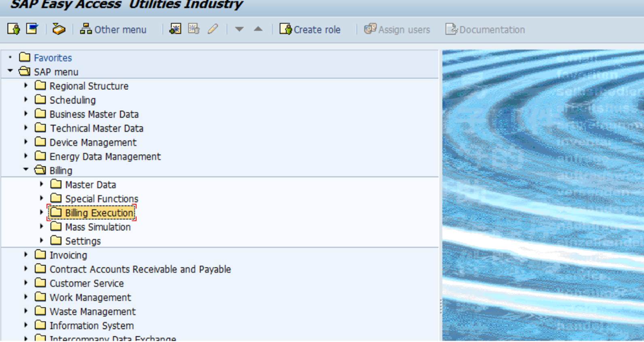The image size is (644, 342).
Task: Click the Customer Service folder icon
Action: (x=40, y=283)
